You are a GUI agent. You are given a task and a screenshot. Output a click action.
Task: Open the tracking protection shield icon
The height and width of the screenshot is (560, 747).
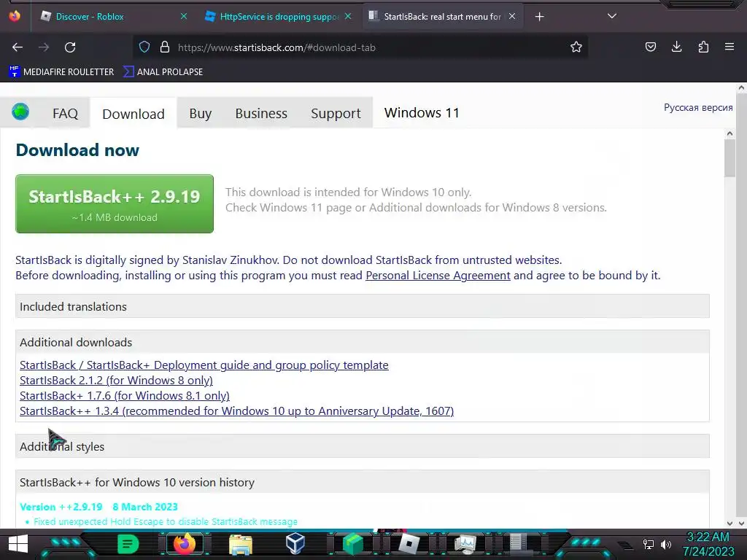click(144, 47)
